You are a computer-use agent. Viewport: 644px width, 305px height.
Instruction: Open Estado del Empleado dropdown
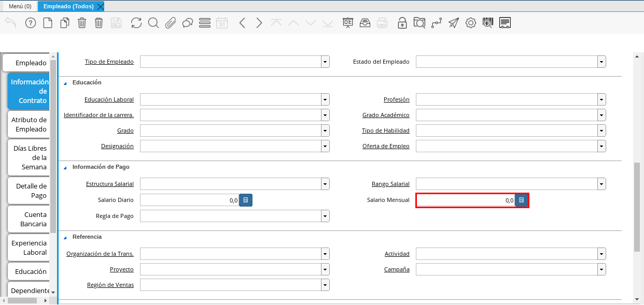coord(601,62)
